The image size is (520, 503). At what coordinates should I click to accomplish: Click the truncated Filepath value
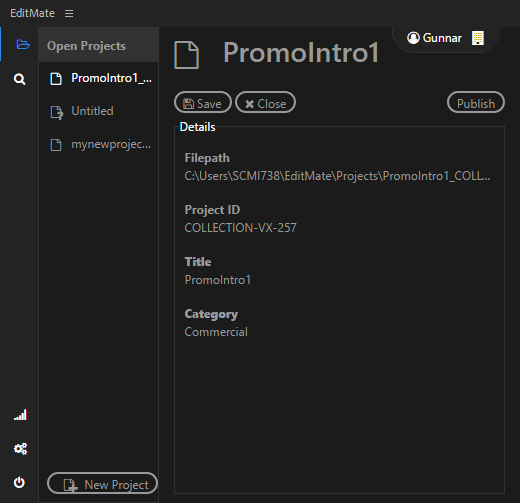337,176
